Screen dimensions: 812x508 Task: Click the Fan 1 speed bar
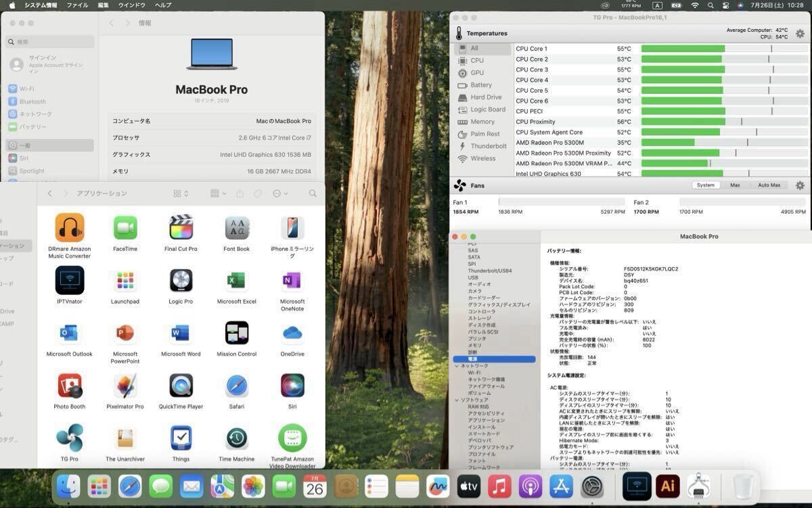pos(562,202)
